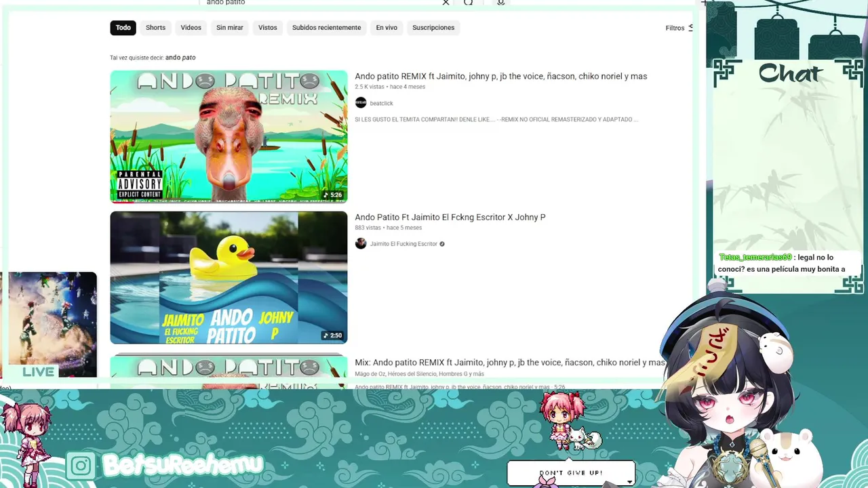Select the Shorts filter chip
868x488 pixels.
(x=155, y=28)
